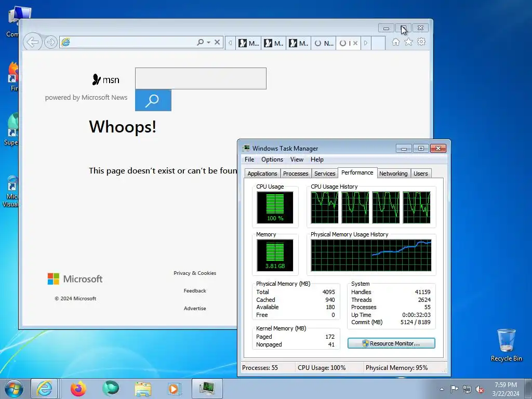The width and height of the screenshot is (532, 399).
Task: Click the CPU Usage 100% meter
Action: [275, 208]
